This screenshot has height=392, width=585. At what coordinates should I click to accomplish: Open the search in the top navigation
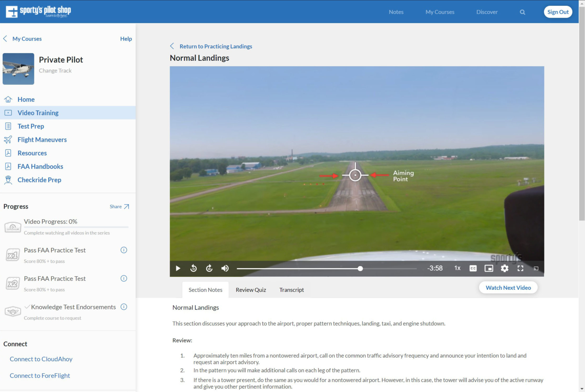point(522,12)
